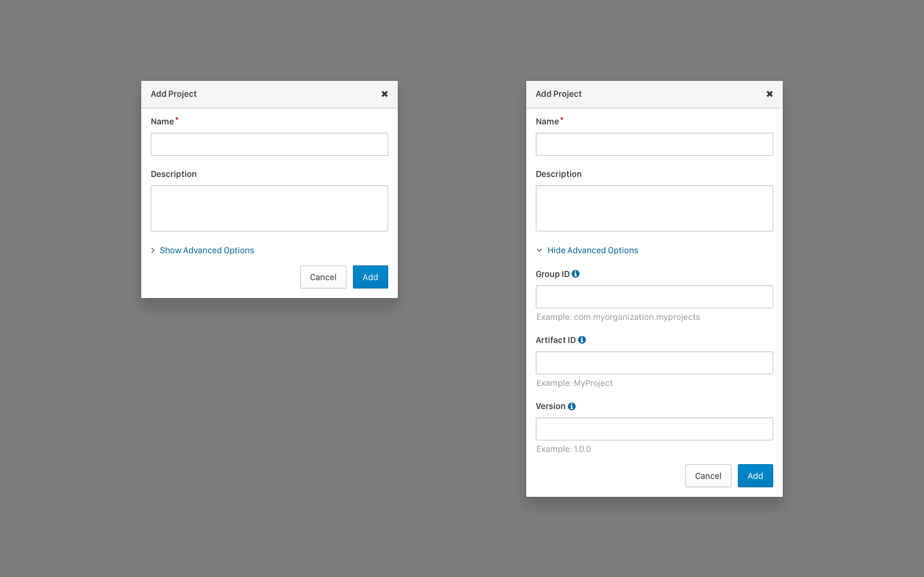Viewport: 924px width, 577px height.
Task: Collapse via Hide Advanced Options link
Action: pyautogui.click(x=592, y=250)
